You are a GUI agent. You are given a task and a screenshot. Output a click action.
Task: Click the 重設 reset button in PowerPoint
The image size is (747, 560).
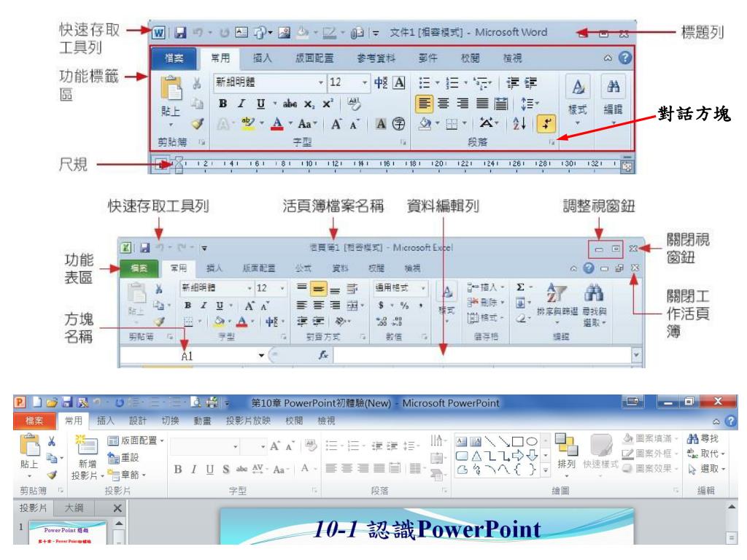(124, 458)
